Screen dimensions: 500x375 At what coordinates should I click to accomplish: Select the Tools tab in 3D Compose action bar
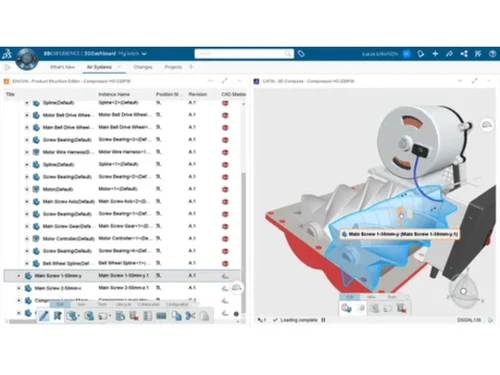coord(392,297)
